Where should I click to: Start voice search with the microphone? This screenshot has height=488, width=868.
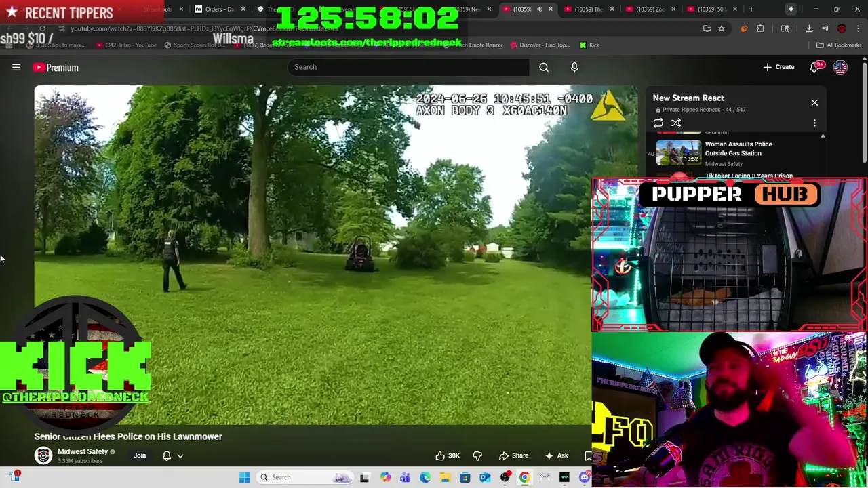click(x=574, y=67)
